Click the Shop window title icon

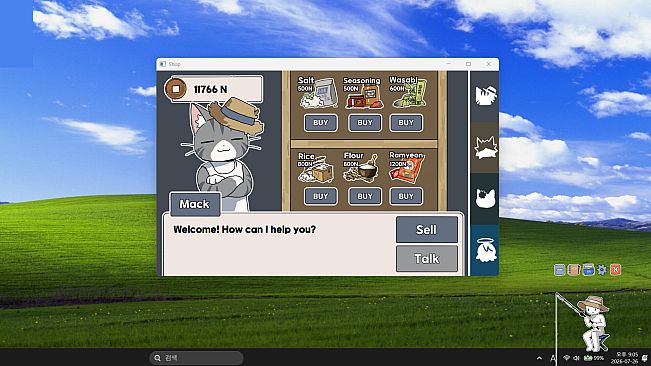pyautogui.click(x=163, y=64)
